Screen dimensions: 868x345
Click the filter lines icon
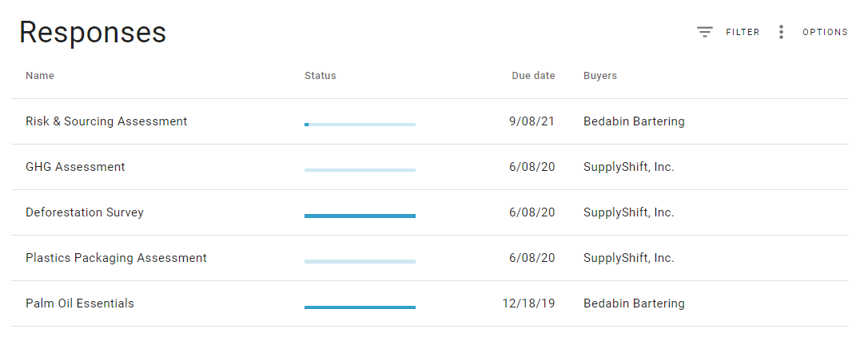point(704,32)
